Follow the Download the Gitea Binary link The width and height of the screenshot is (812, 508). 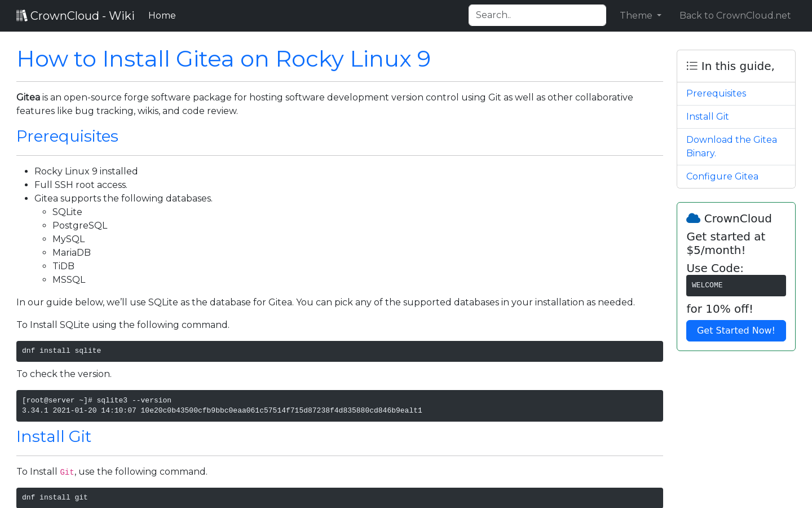731,146
